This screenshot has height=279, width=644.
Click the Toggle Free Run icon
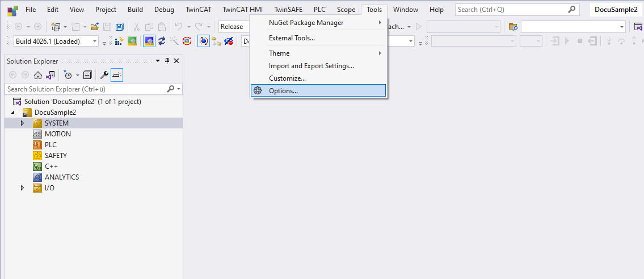pyautogui.click(x=187, y=41)
